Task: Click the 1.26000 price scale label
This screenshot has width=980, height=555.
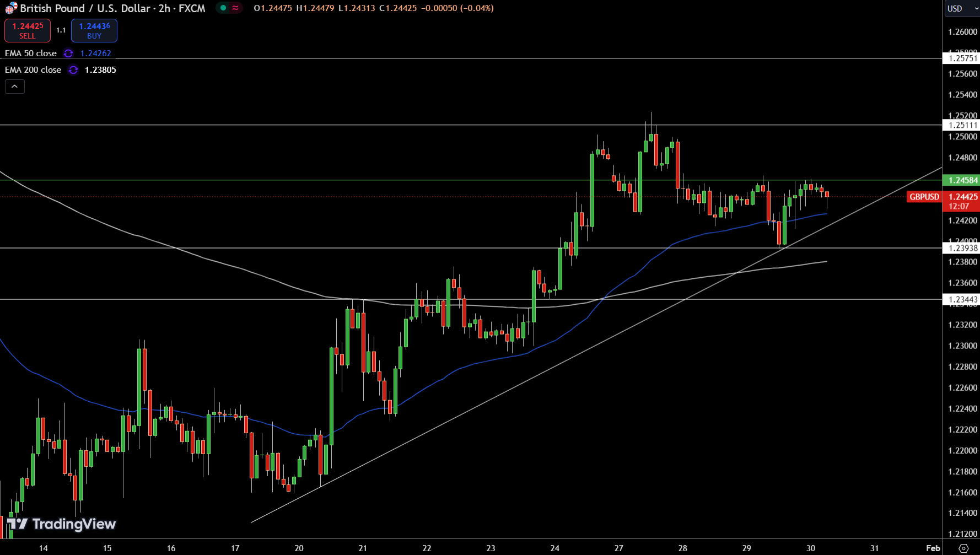Action: (962, 32)
